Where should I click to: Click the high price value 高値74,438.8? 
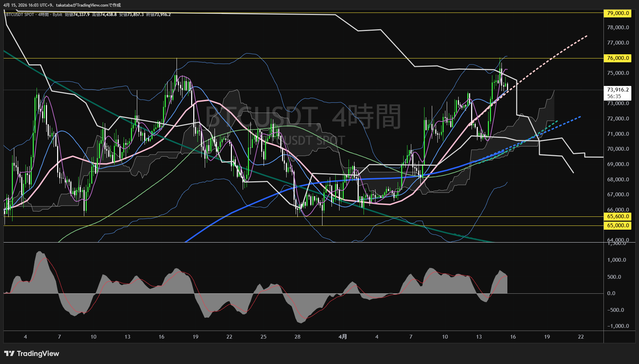click(104, 15)
